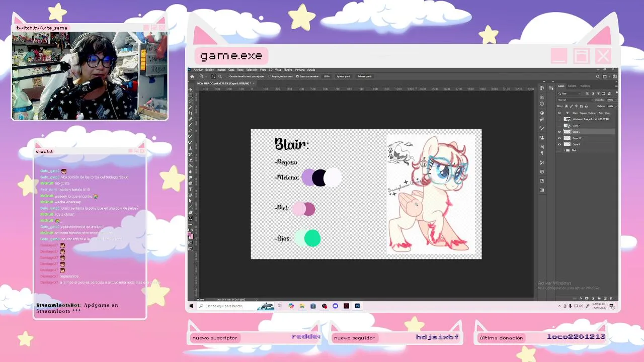Click the foreground color swatch
This screenshot has height=362, width=644.
click(189, 234)
